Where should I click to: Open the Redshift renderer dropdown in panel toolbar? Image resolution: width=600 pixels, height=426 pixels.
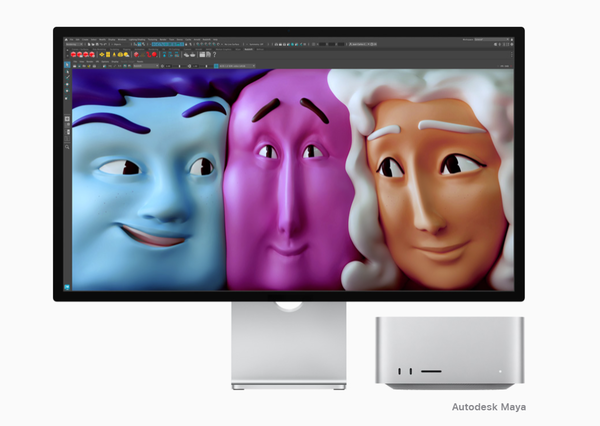click(146, 66)
